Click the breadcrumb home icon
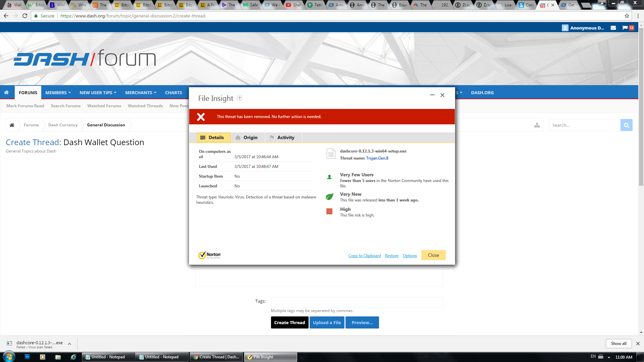 coord(12,125)
